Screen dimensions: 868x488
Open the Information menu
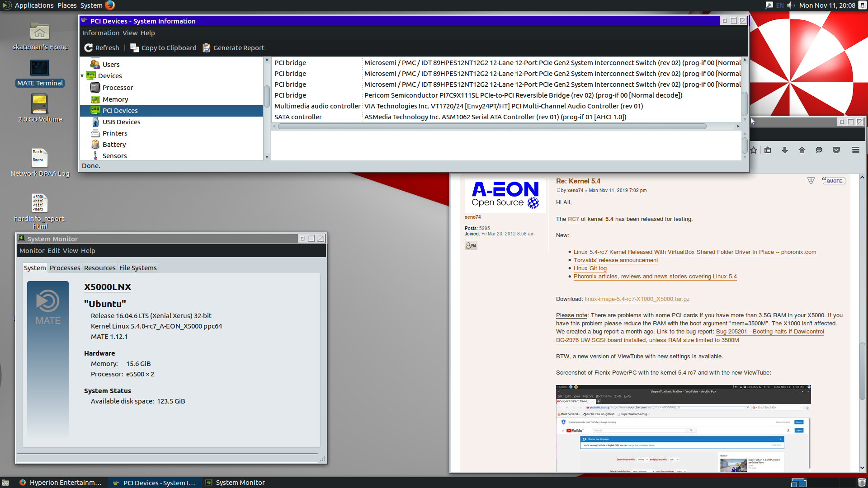point(101,33)
